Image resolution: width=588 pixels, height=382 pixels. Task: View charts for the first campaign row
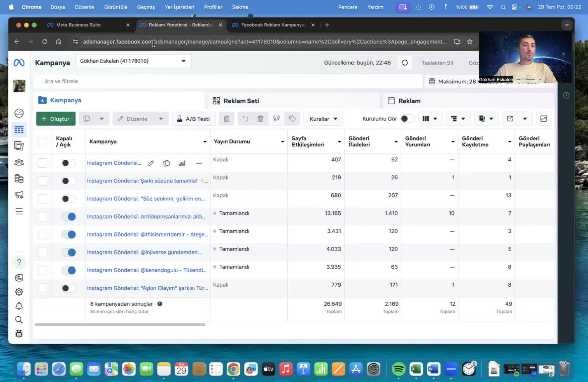182,163
